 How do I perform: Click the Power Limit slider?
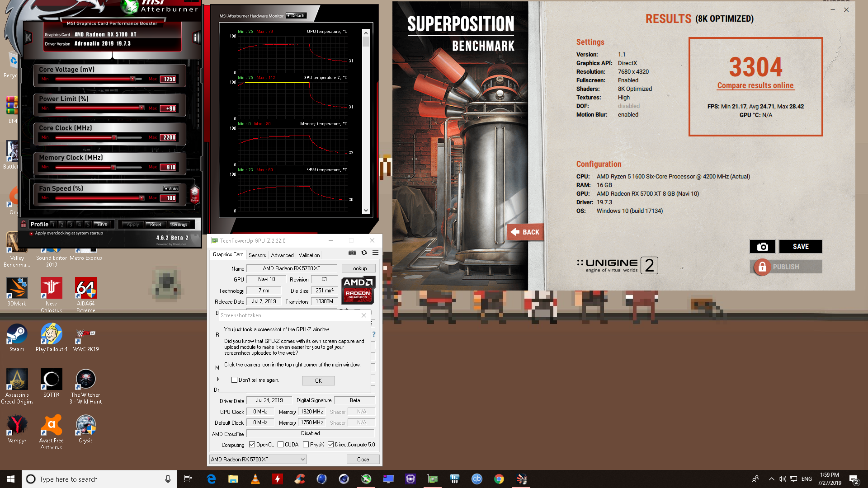(x=99, y=108)
